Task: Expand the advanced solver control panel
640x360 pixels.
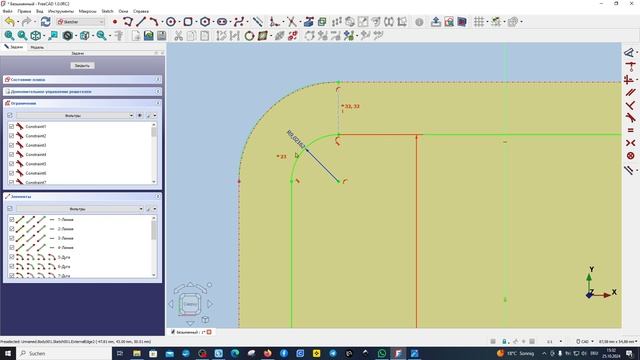Action: [x=158, y=91]
